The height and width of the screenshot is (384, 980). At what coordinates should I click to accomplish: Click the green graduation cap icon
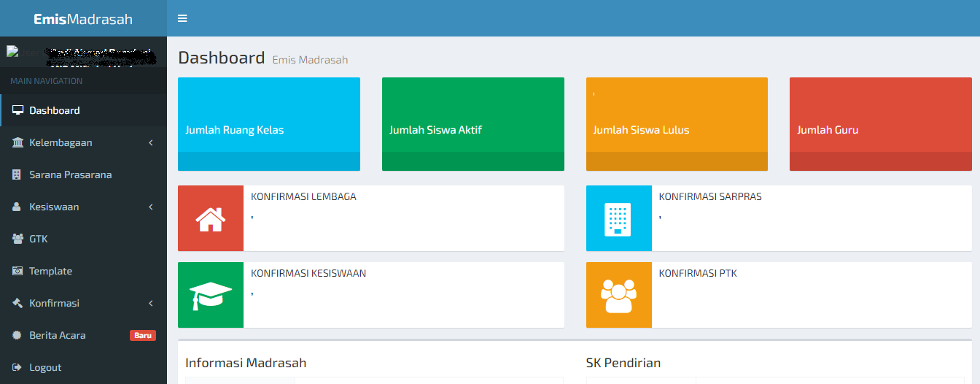pos(211,295)
